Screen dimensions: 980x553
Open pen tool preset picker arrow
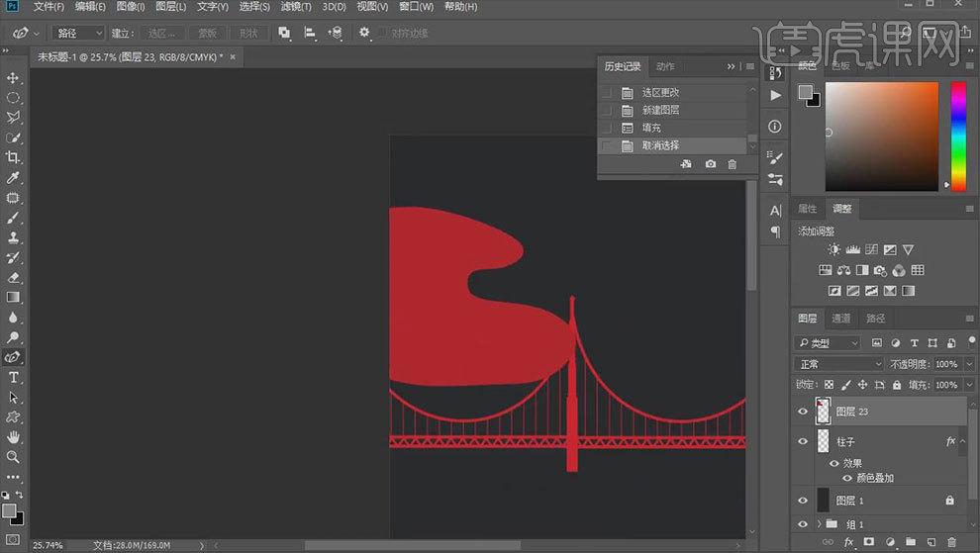[37, 33]
